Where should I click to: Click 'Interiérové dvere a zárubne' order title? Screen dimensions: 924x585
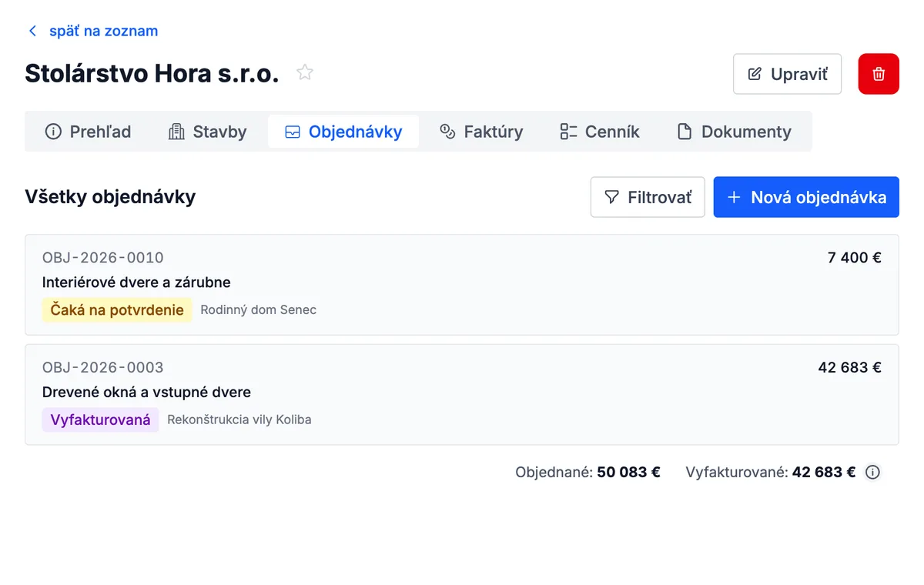(x=136, y=282)
